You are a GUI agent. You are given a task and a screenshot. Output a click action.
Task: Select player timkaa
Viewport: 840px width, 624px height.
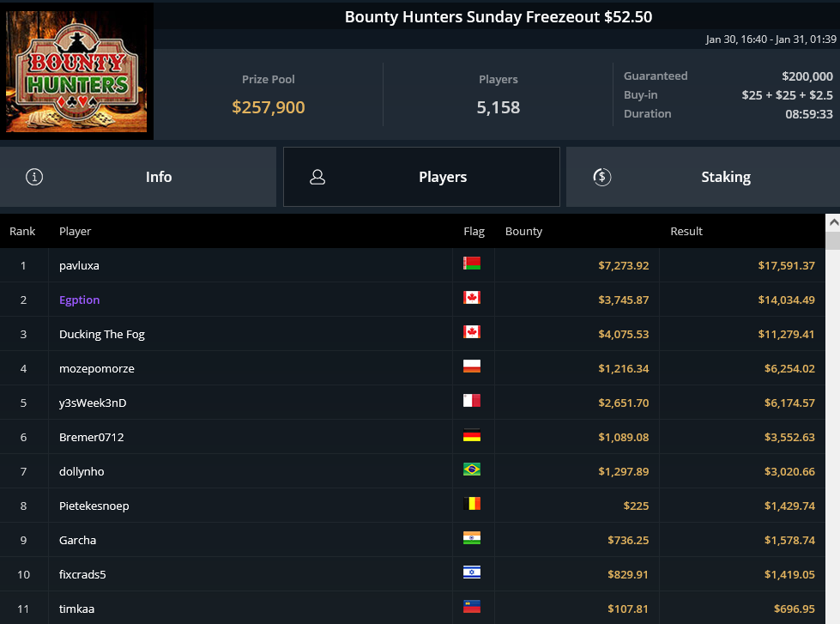pyautogui.click(x=76, y=609)
